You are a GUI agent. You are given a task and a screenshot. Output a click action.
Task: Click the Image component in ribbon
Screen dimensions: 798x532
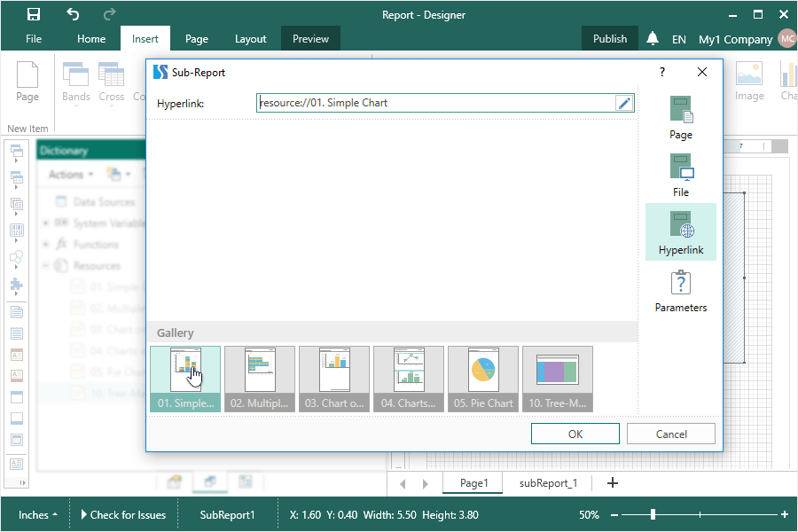749,82
